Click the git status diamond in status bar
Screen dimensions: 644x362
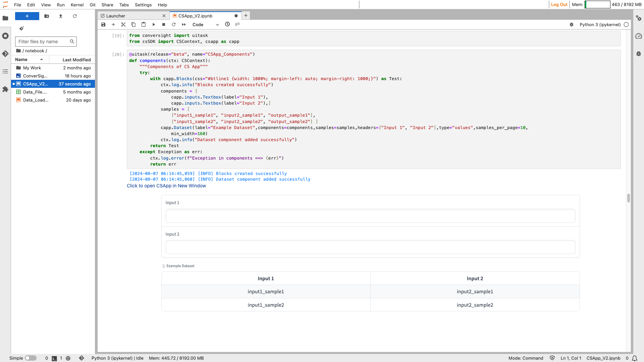click(82, 358)
